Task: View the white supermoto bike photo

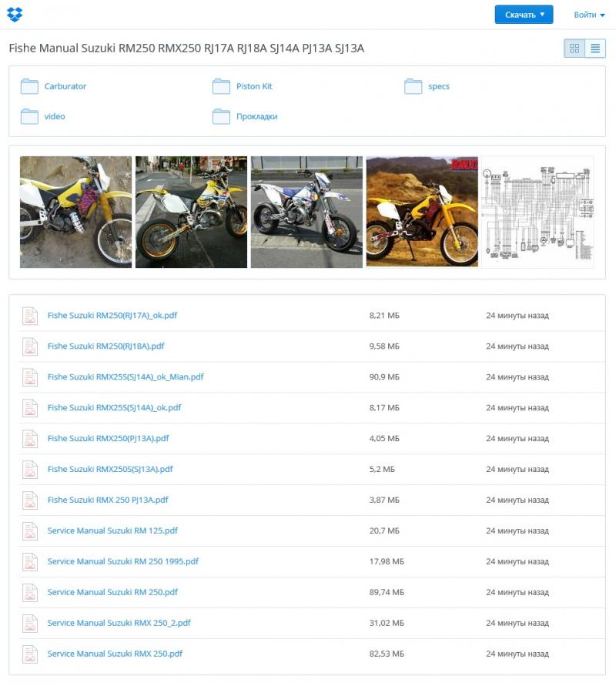Action: 306,212
